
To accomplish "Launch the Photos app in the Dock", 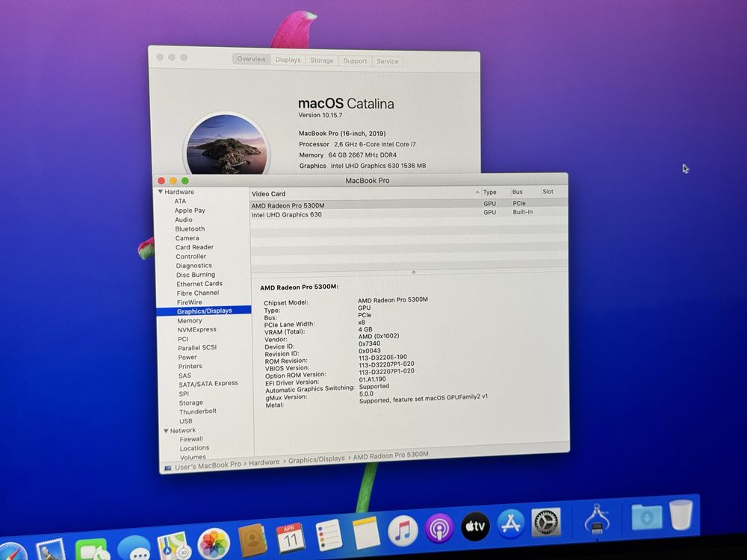I will (214, 543).
